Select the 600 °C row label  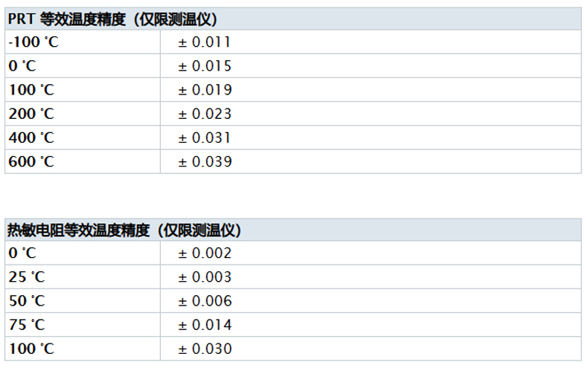click(32, 161)
